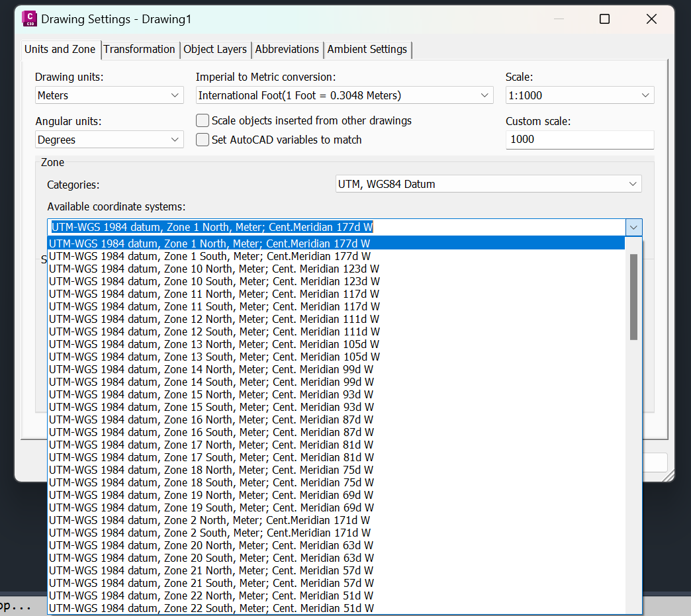This screenshot has width=691, height=616.
Task: Select Zone 21 South, Meridian 57d W
Action: [x=336, y=583]
